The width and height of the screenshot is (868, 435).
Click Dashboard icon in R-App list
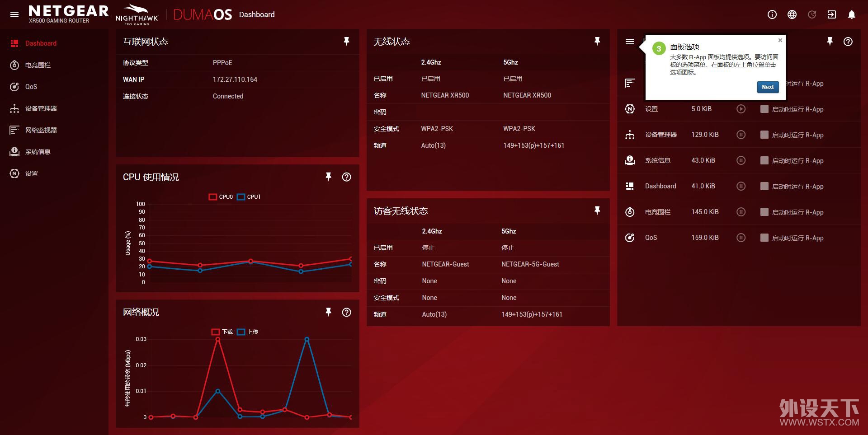click(630, 186)
